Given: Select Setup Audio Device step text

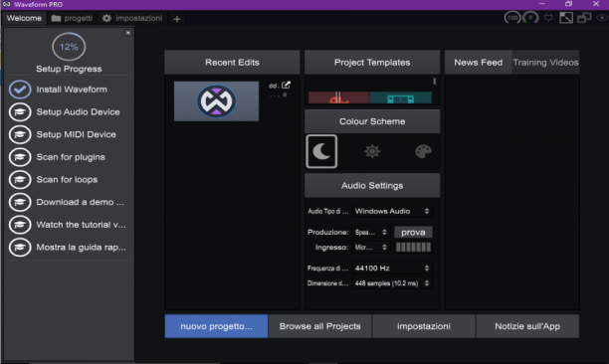Looking at the screenshot, I should pos(78,112).
